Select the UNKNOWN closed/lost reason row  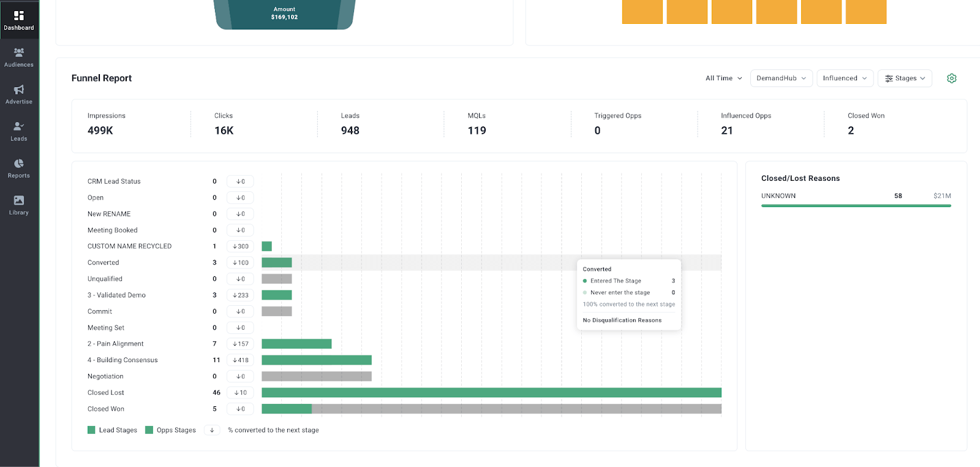pos(856,199)
